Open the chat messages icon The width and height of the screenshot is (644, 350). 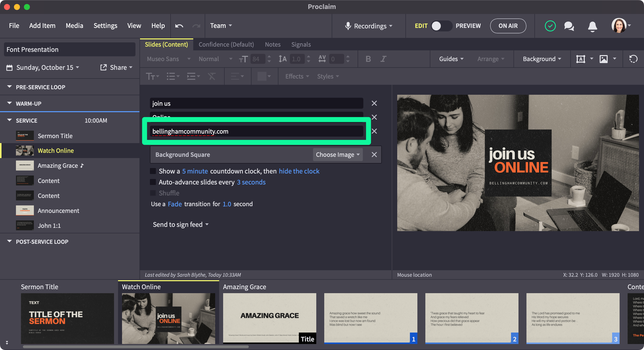click(569, 26)
